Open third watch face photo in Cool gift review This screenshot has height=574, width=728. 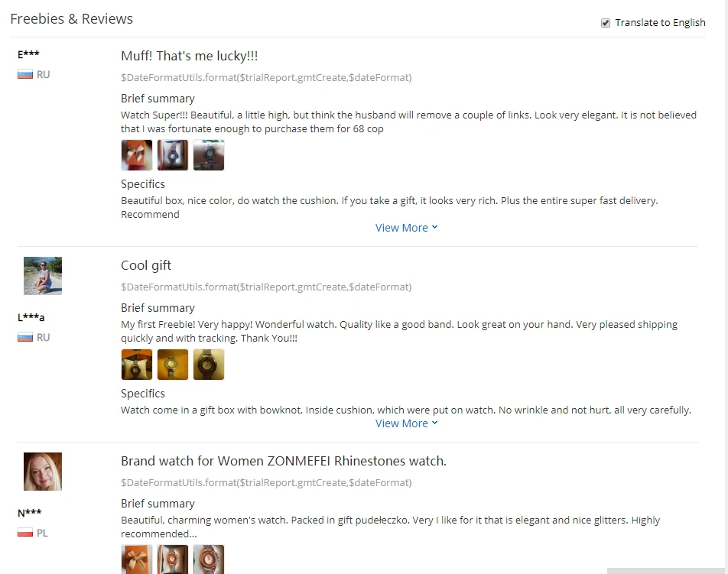(x=209, y=365)
